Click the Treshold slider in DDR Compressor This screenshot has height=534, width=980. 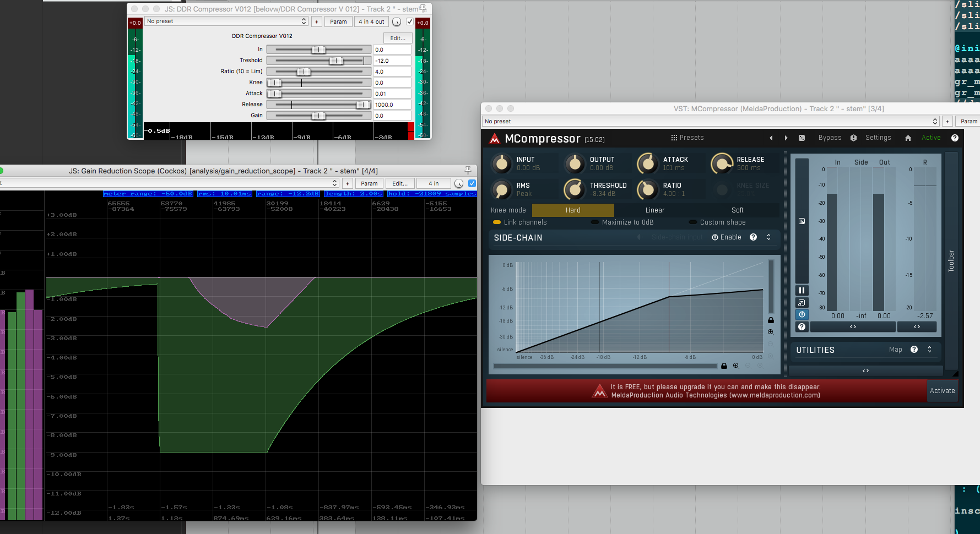coord(319,61)
